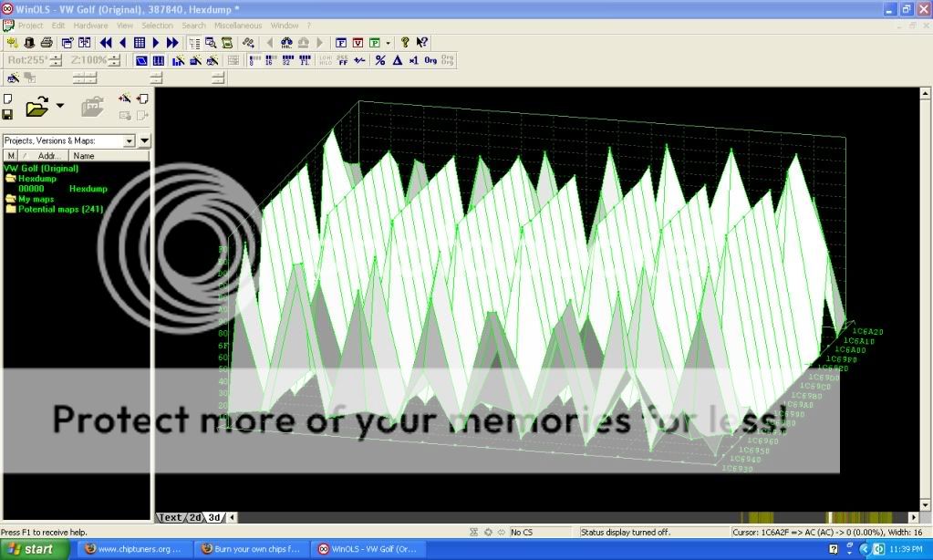Click the yellow key help icon
This screenshot has width=933, height=560.
coord(406,43)
